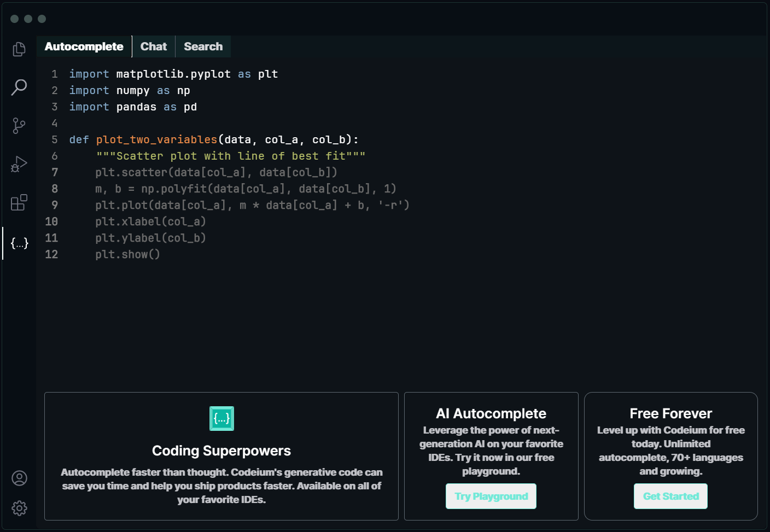Image resolution: width=770 pixels, height=532 pixels.
Task: Open the Explorer files icon in sidebar
Action: (19, 49)
